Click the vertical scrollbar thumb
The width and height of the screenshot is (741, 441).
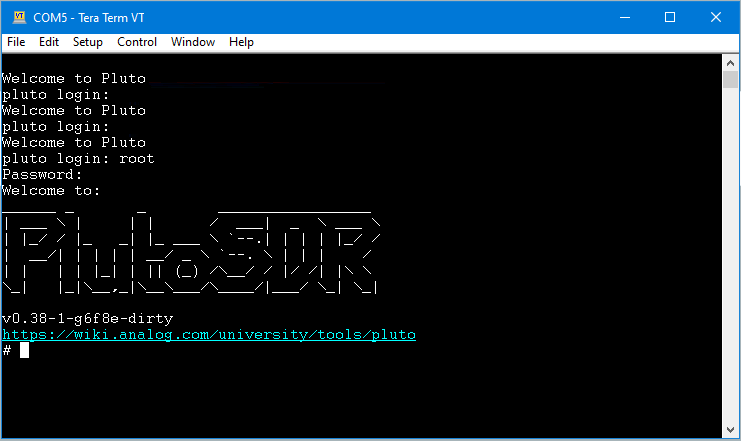(730, 82)
